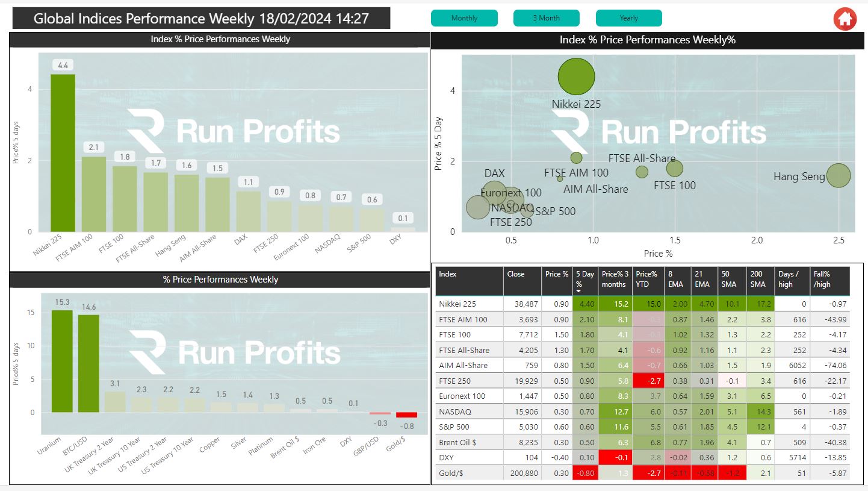
Task: Select the Uranium bar in weekly chart
Action: click(62, 361)
